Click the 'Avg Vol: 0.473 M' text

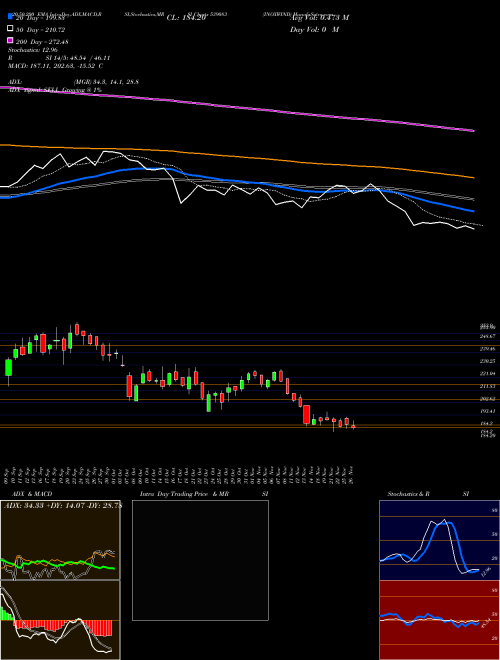coord(319,18)
